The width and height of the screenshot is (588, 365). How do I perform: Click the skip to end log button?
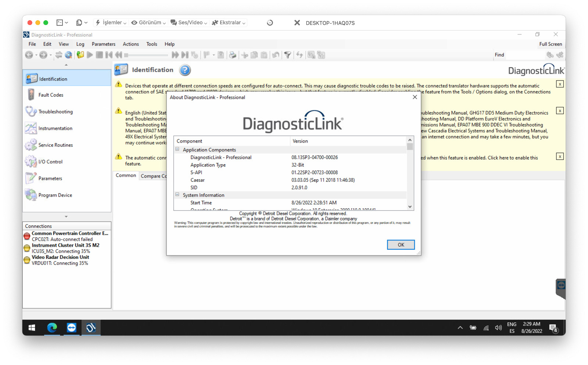point(185,55)
